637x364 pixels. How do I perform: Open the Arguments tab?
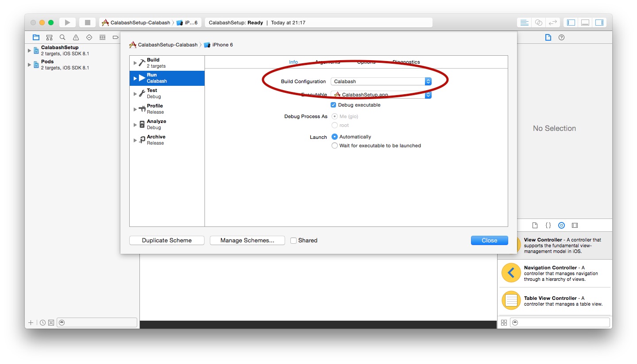click(328, 62)
